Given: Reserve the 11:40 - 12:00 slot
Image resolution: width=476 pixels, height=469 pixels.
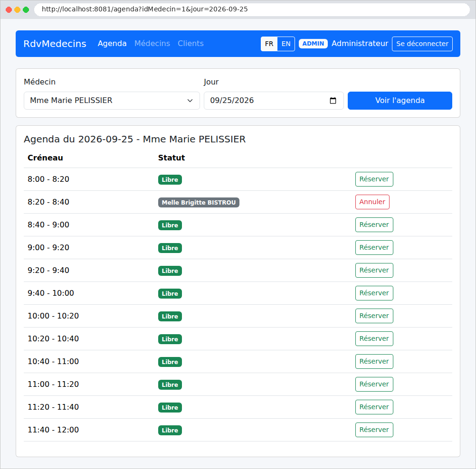Looking at the screenshot, I should (x=374, y=430).
